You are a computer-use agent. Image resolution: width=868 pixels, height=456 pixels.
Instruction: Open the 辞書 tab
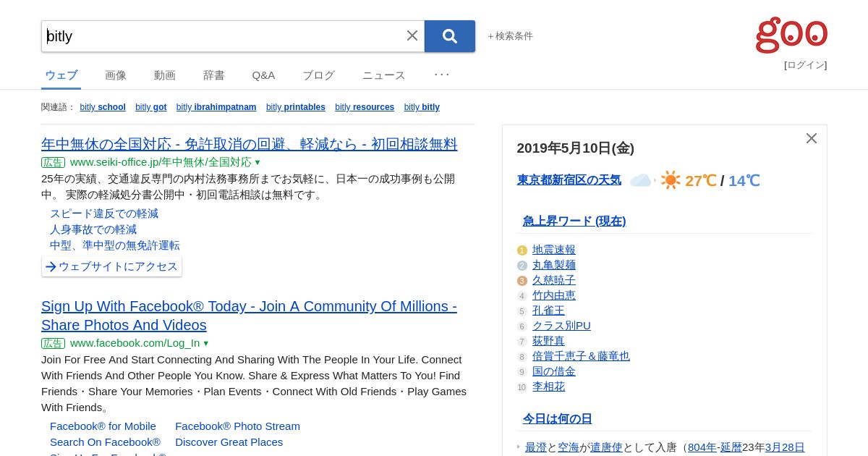coord(214,75)
